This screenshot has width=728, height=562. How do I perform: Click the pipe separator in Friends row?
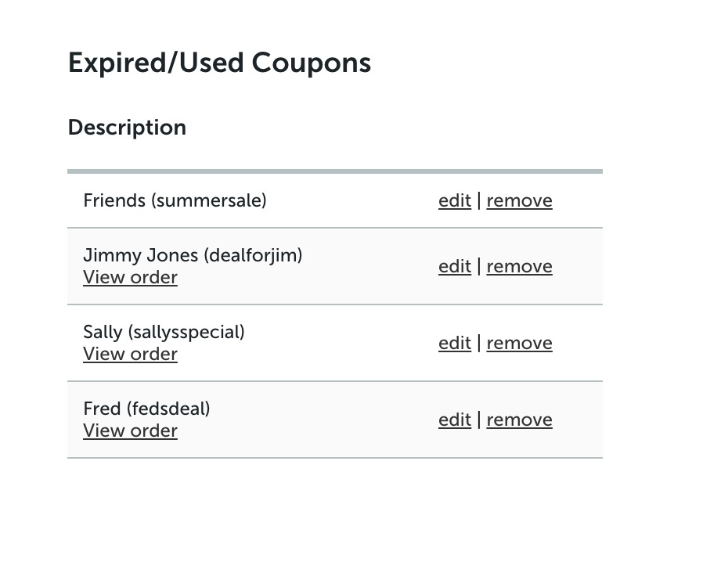[478, 201]
